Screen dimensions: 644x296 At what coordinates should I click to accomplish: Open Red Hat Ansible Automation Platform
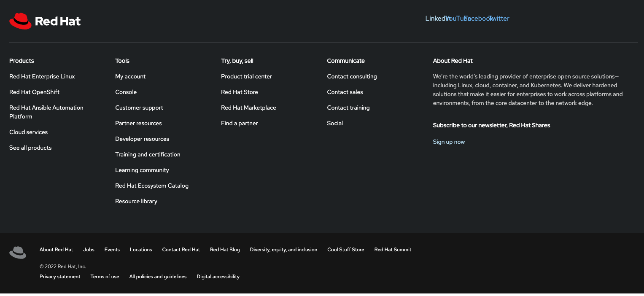(x=46, y=112)
